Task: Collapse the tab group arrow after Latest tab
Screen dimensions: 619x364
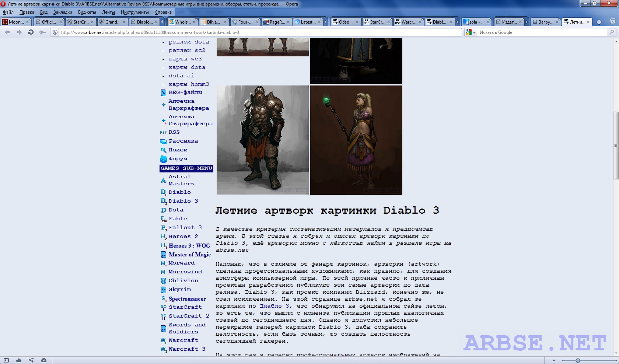Action: (326, 22)
